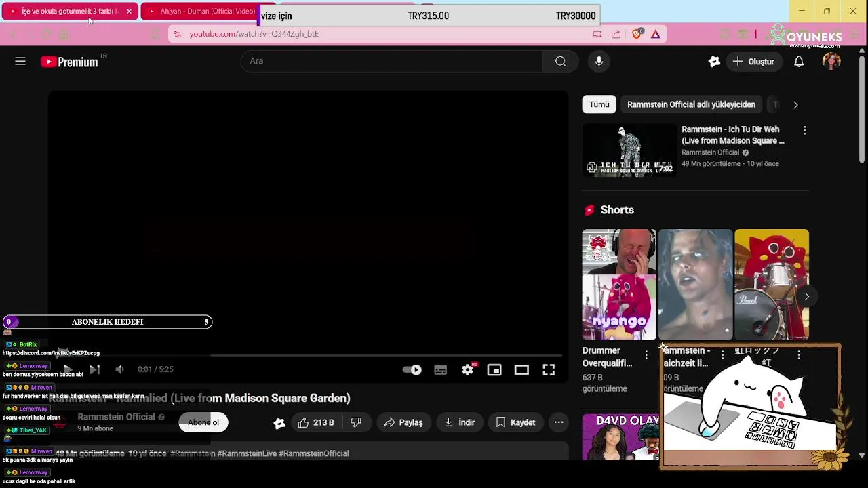The width and height of the screenshot is (868, 488).
Task: Select 'Rammstein Official adlı yükleyiciden' chip
Action: [x=691, y=104]
